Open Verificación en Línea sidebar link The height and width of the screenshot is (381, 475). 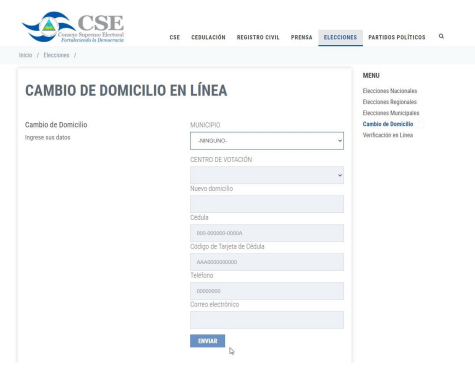(388, 135)
